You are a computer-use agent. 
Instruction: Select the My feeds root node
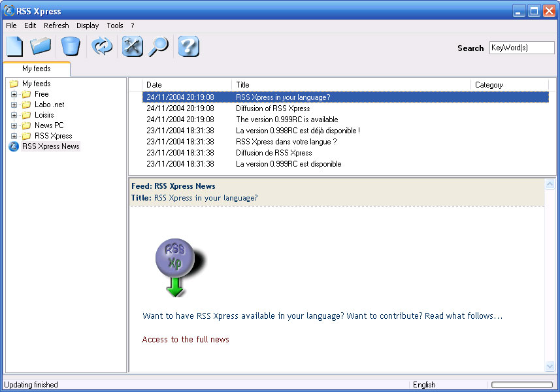[37, 84]
